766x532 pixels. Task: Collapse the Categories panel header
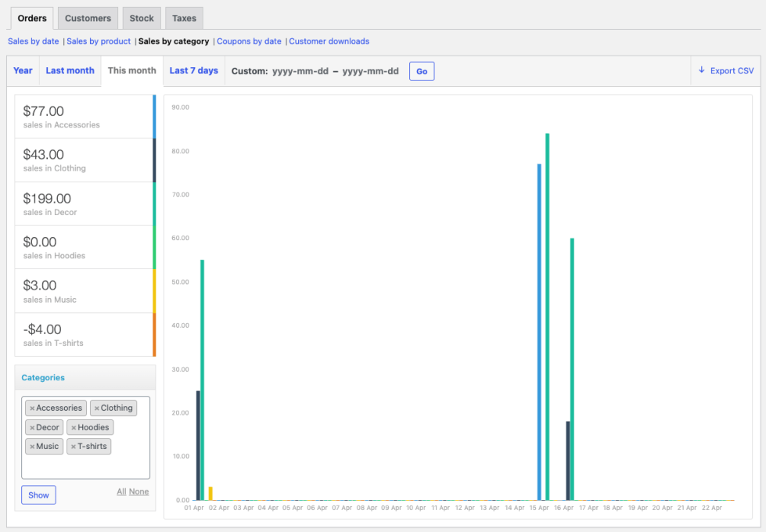click(85, 378)
